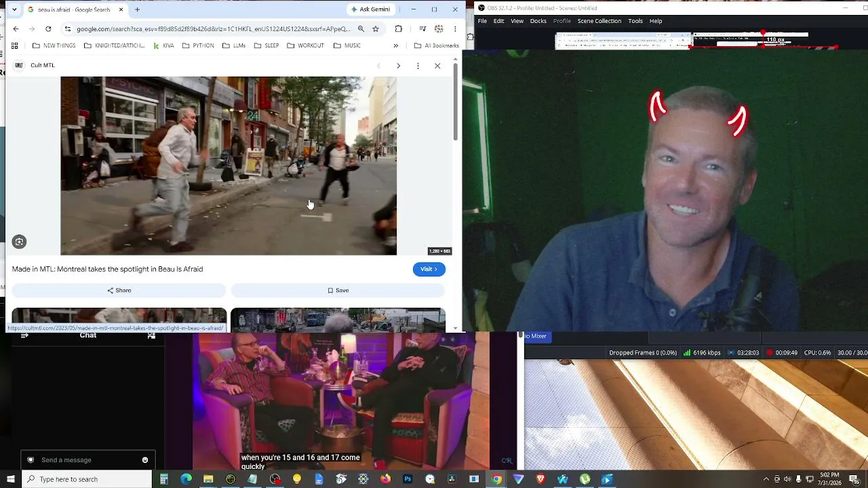Open the OBS Edit menu
868x488 pixels.
pos(498,21)
